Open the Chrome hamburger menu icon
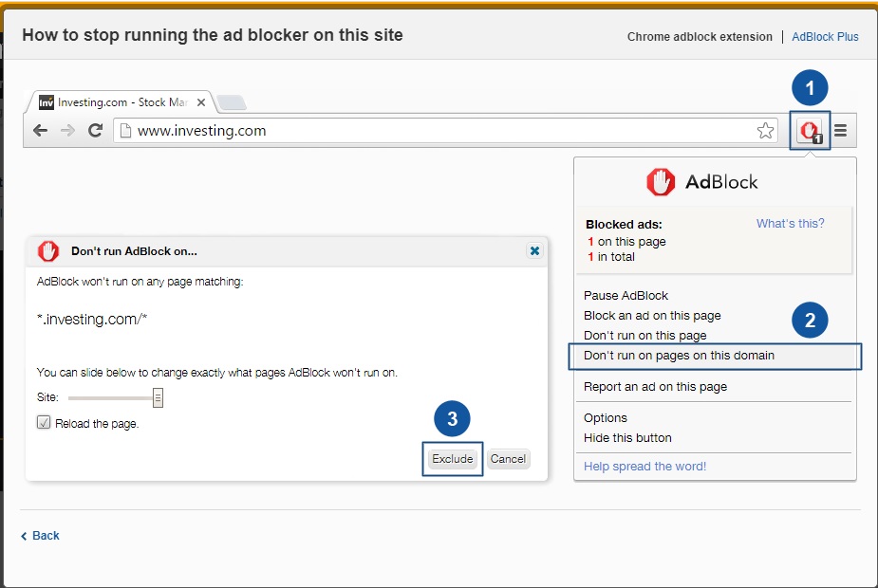Viewport: 878px width, 588px height. tap(840, 130)
